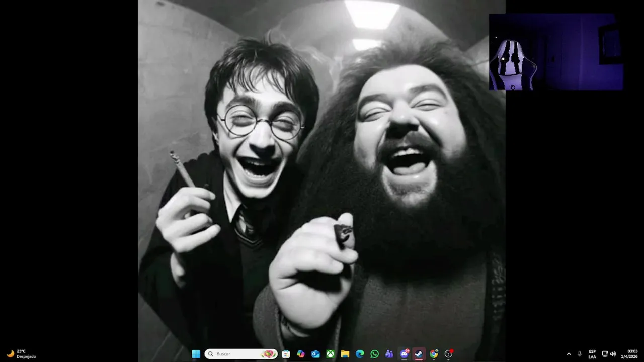Image resolution: width=644 pixels, height=362 pixels.
Task: Open the volume speaker tray icon
Action: tap(613, 354)
